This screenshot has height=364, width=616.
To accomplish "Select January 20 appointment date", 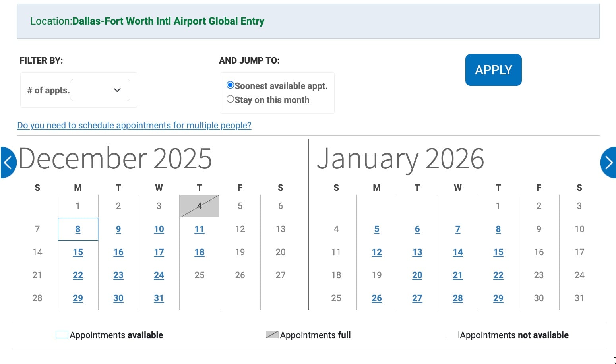I will pyautogui.click(x=417, y=275).
